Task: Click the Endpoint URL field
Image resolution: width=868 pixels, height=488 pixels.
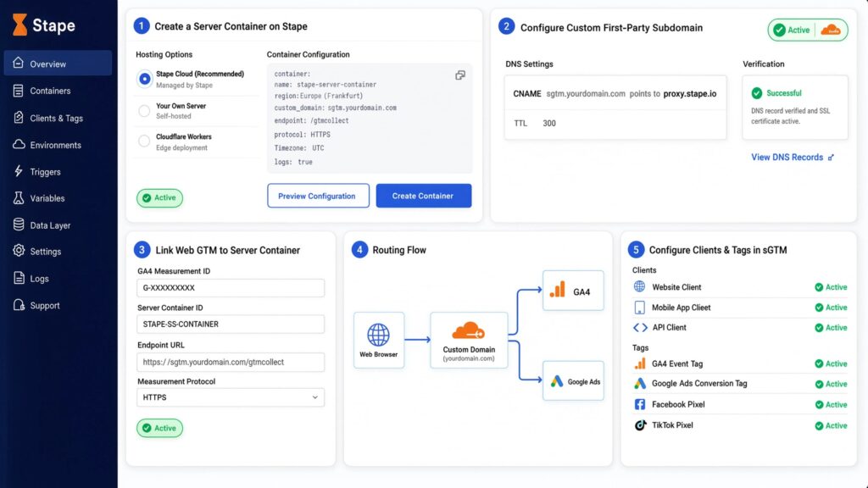Action: click(x=231, y=362)
